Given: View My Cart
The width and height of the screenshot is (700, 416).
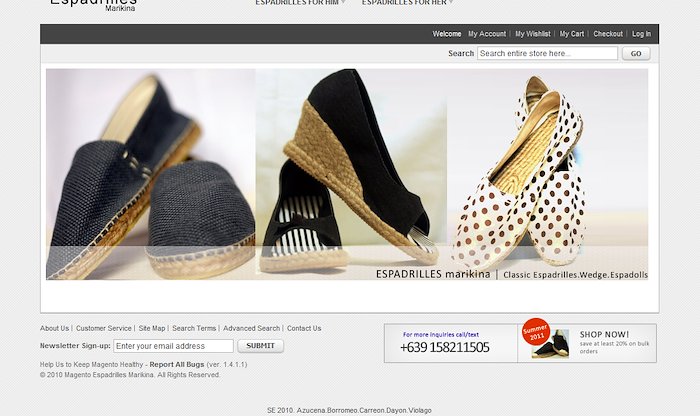Looking at the screenshot, I should click(x=571, y=34).
